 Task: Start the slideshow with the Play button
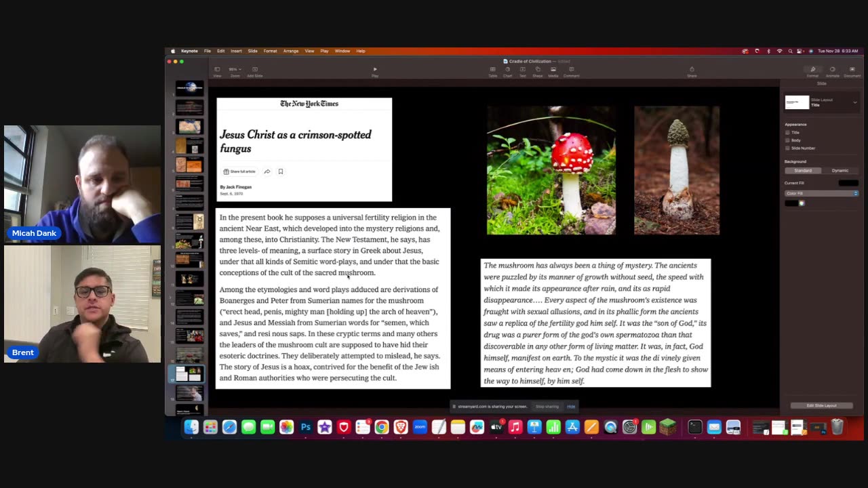tap(375, 71)
